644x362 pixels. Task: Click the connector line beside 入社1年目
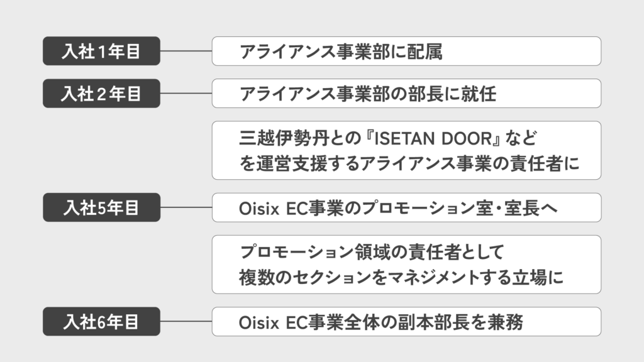186,52
